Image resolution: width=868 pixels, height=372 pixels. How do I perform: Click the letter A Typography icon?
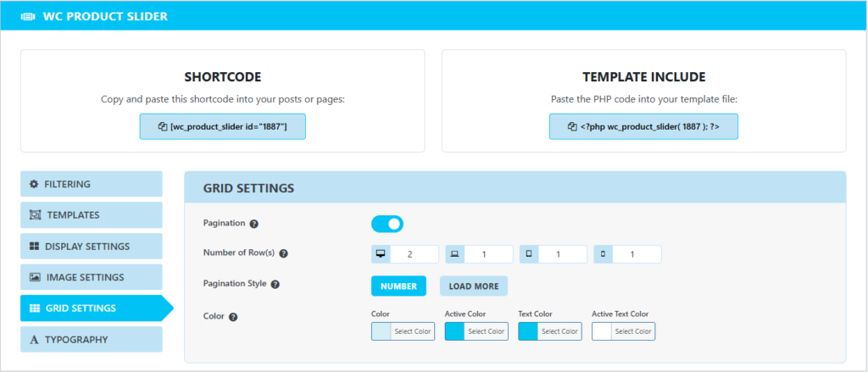click(34, 340)
